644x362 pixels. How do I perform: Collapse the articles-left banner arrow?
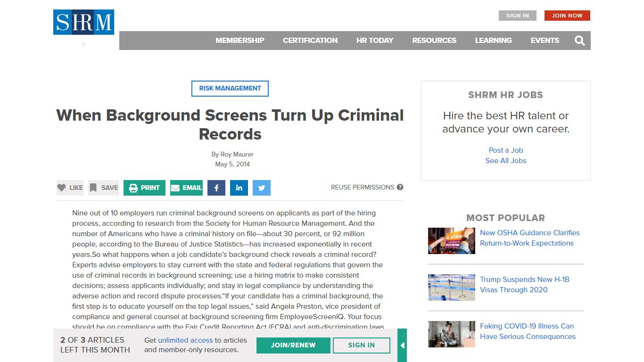(402, 345)
